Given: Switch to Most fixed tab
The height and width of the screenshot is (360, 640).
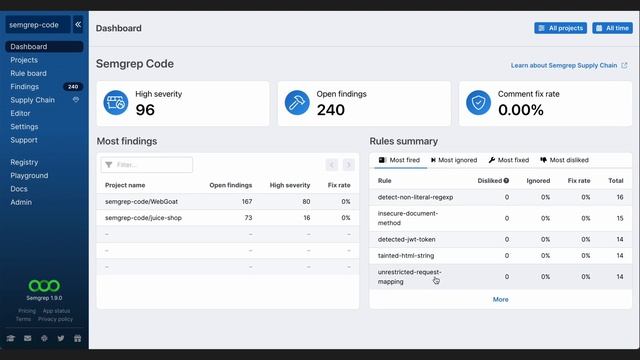Looking at the screenshot, I should pyautogui.click(x=509, y=160).
